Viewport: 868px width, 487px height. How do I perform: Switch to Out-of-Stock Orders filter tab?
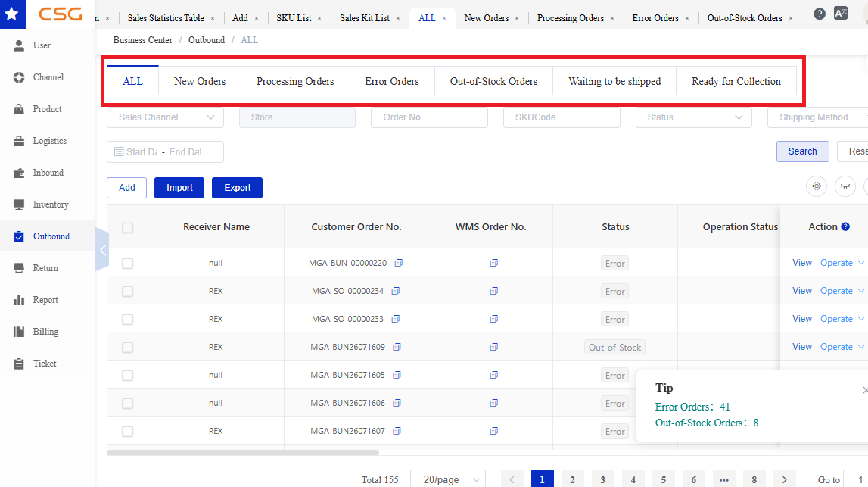pos(494,82)
